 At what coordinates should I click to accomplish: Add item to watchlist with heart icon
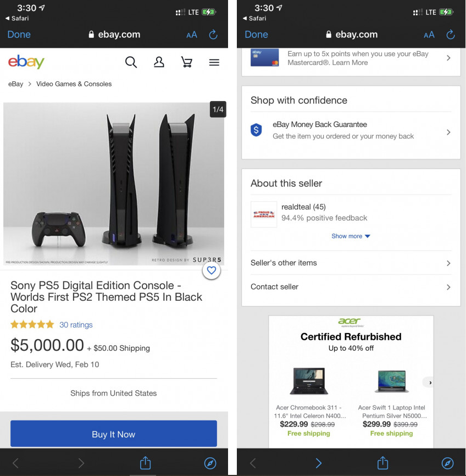[x=212, y=270]
